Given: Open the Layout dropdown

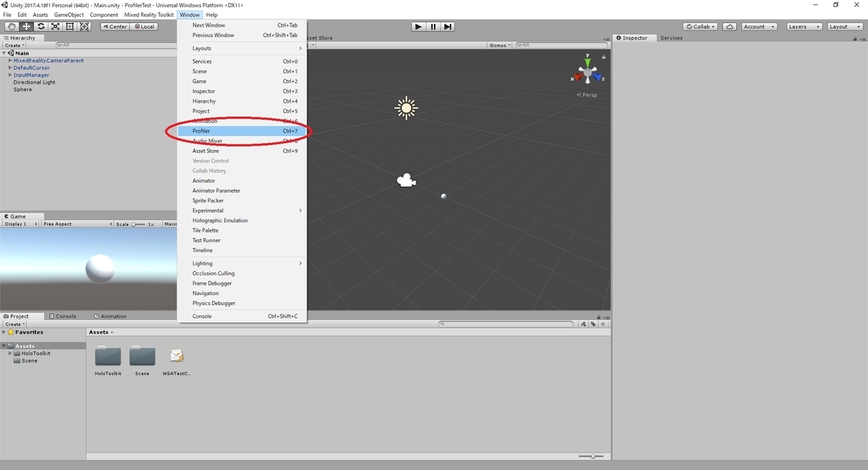Looking at the screenshot, I should pos(843,27).
